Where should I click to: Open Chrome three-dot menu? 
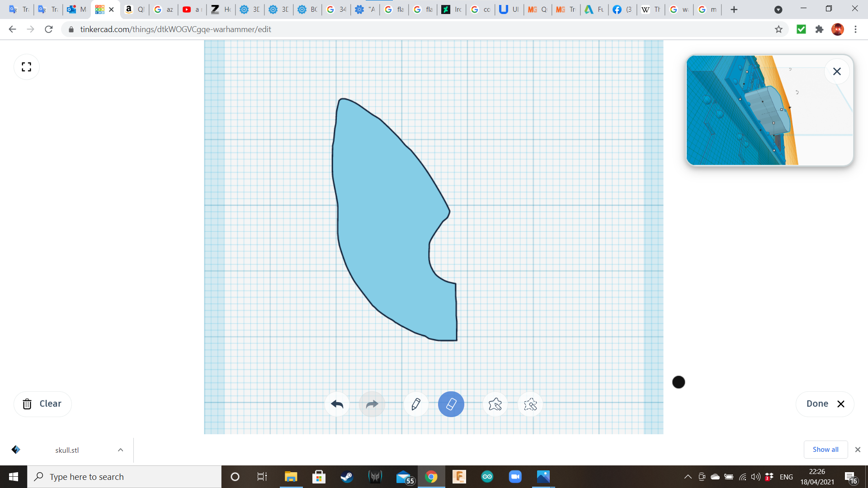tap(855, 29)
